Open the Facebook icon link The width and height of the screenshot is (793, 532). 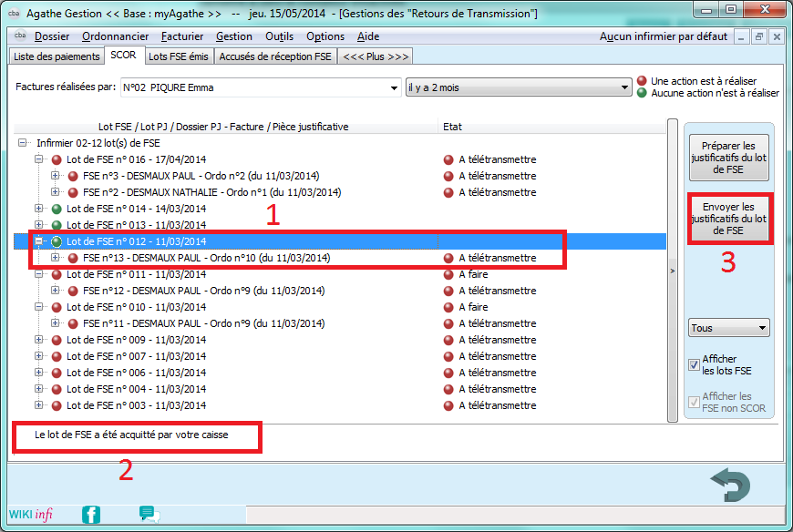(x=91, y=515)
